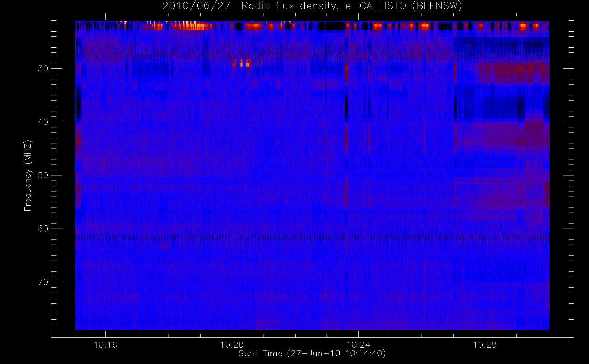Click the 10:24 time tick label
Viewport: 589px width, 364px height.
(358, 344)
